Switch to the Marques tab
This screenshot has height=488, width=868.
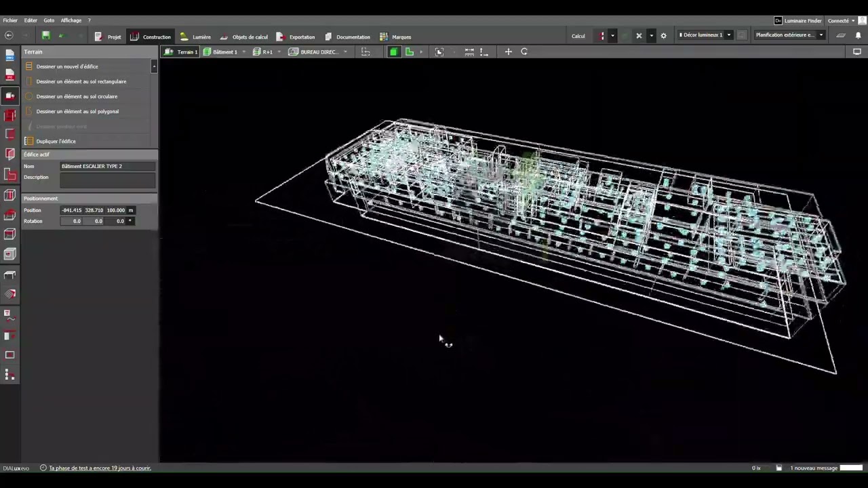[x=395, y=37]
